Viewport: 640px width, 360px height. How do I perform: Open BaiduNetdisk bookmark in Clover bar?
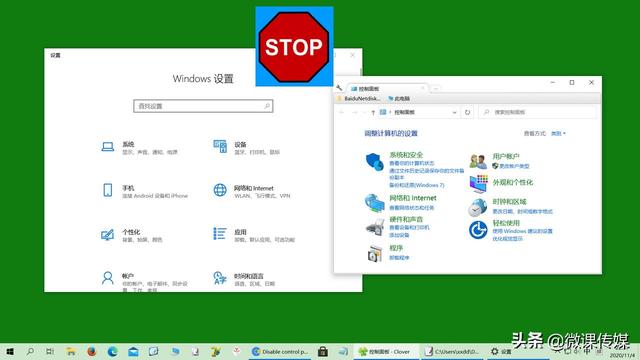(359, 99)
